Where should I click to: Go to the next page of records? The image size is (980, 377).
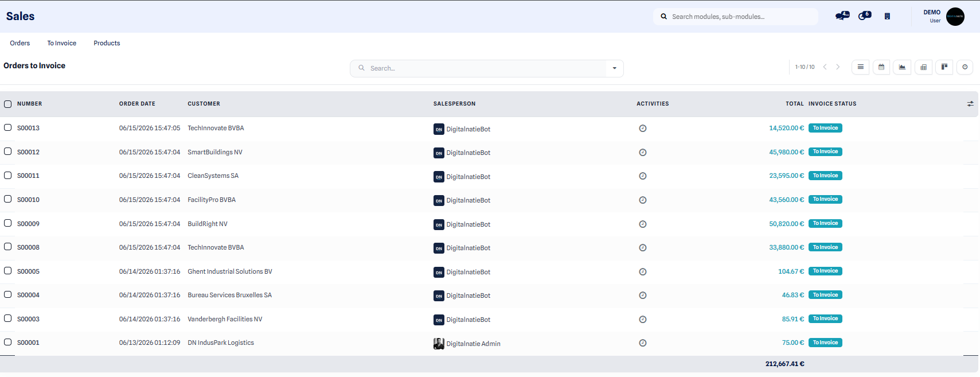point(838,67)
